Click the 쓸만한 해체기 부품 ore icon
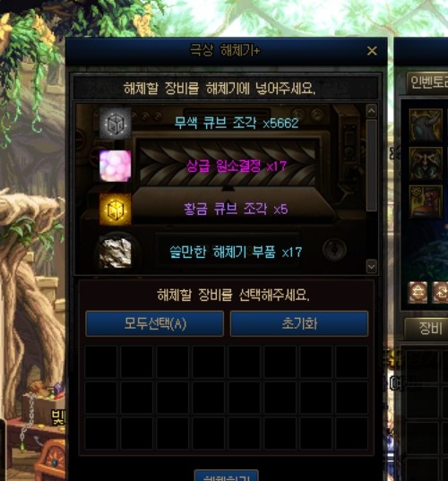This screenshot has width=448, height=481. pos(115,253)
